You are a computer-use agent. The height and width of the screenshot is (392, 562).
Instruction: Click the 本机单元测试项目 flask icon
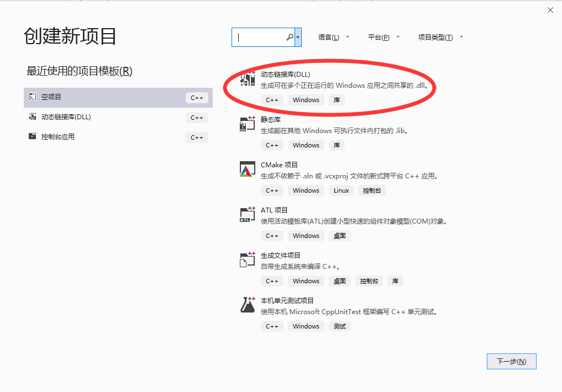click(247, 305)
